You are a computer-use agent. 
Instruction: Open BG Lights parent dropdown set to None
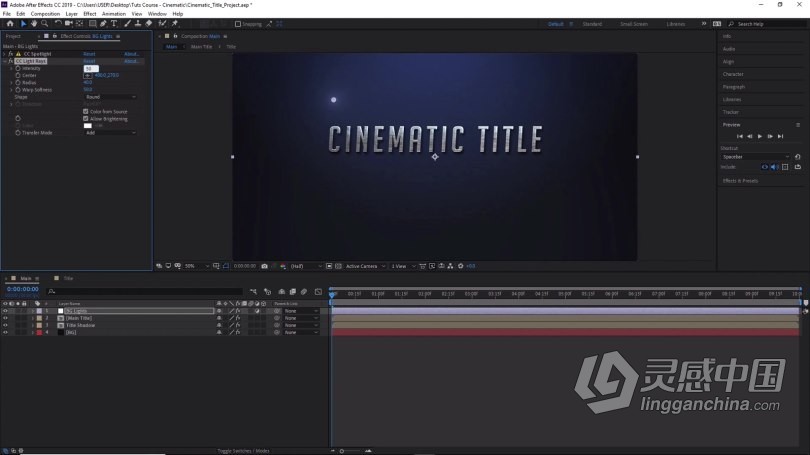pyautogui.click(x=301, y=311)
